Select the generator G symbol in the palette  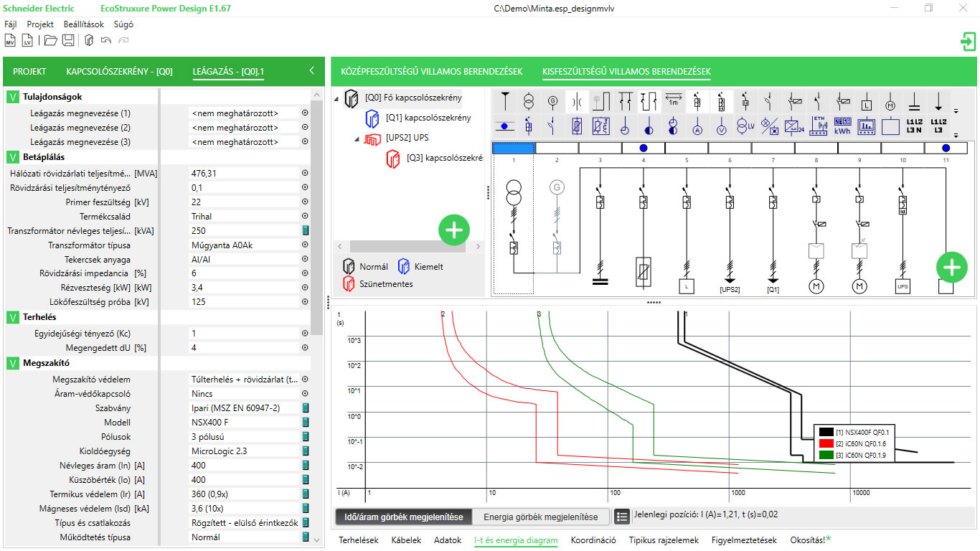point(552,100)
